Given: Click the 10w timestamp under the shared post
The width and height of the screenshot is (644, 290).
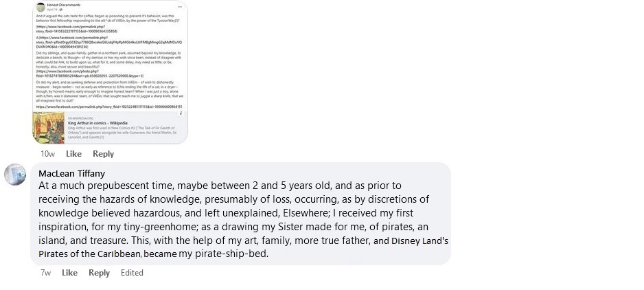Looking at the screenshot, I should tap(47, 154).
